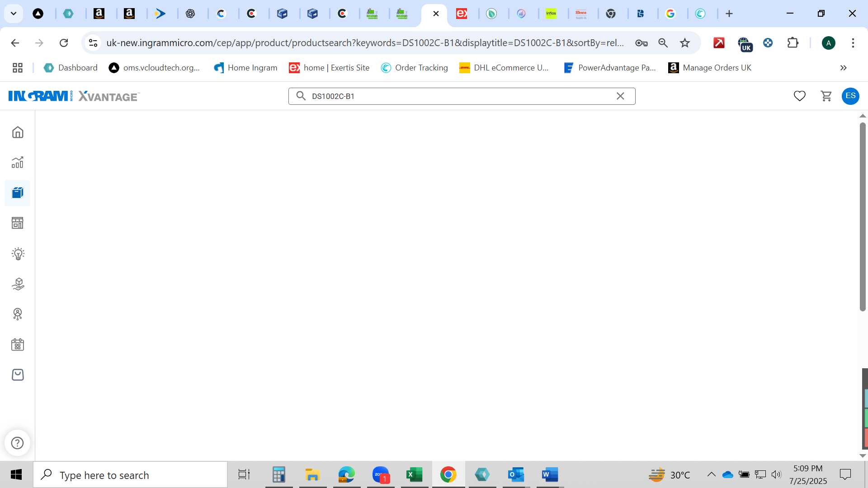This screenshot has height=488, width=868.
Task: Open the layered cube hand icon in sidebar
Action: [18, 284]
